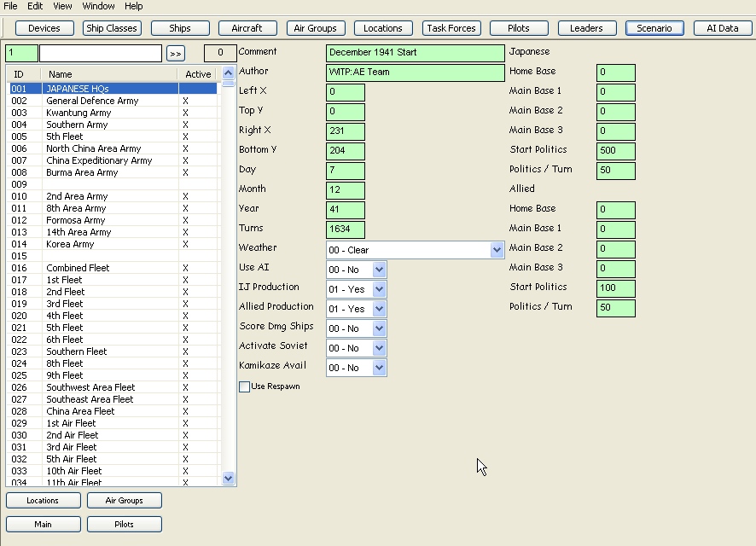Image resolution: width=756 pixels, height=546 pixels.
Task: Switch to the Ship Classes editor
Action: tap(112, 27)
